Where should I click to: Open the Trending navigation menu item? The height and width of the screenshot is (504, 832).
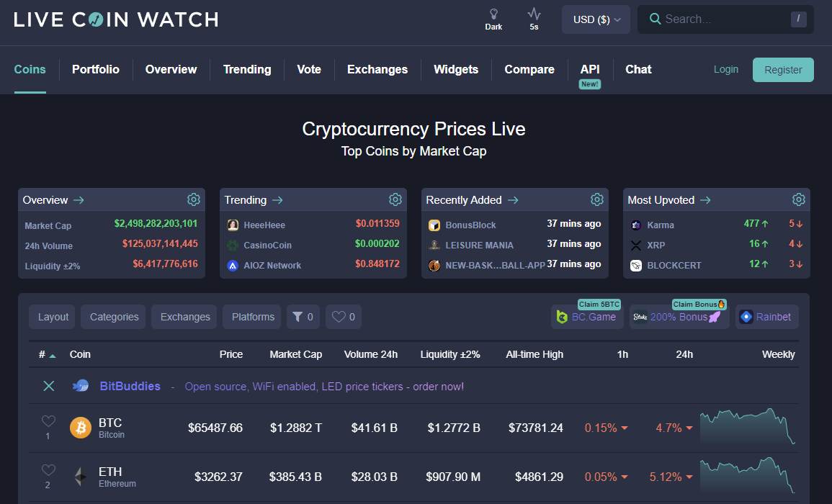(x=247, y=69)
